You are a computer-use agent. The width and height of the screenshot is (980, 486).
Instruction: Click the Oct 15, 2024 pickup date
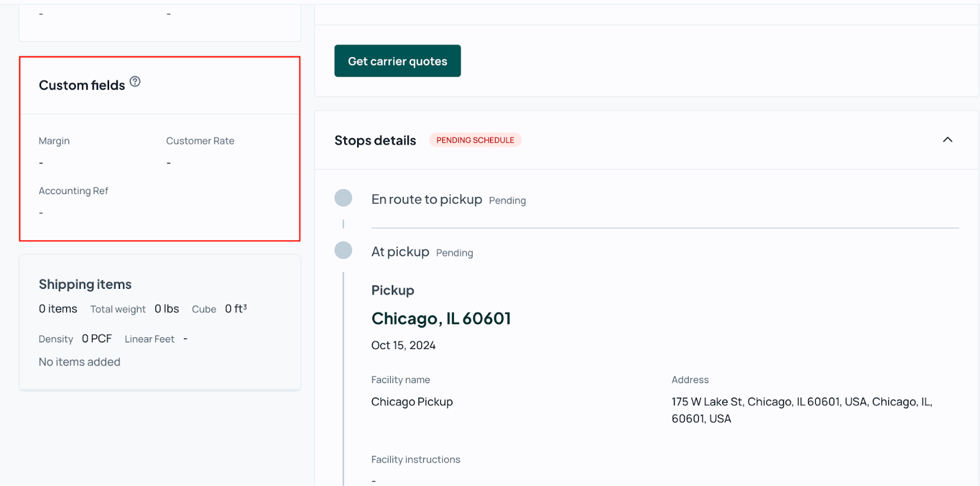(404, 345)
